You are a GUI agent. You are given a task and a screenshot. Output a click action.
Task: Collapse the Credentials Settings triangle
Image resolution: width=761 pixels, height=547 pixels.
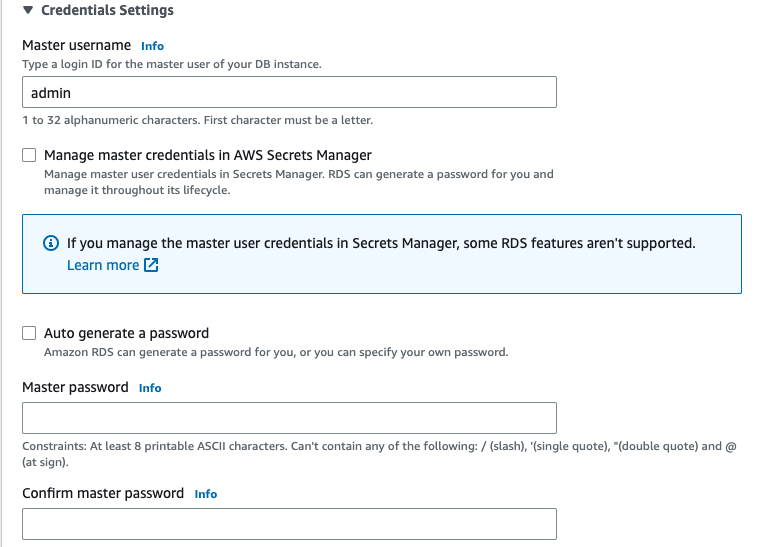[x=27, y=10]
